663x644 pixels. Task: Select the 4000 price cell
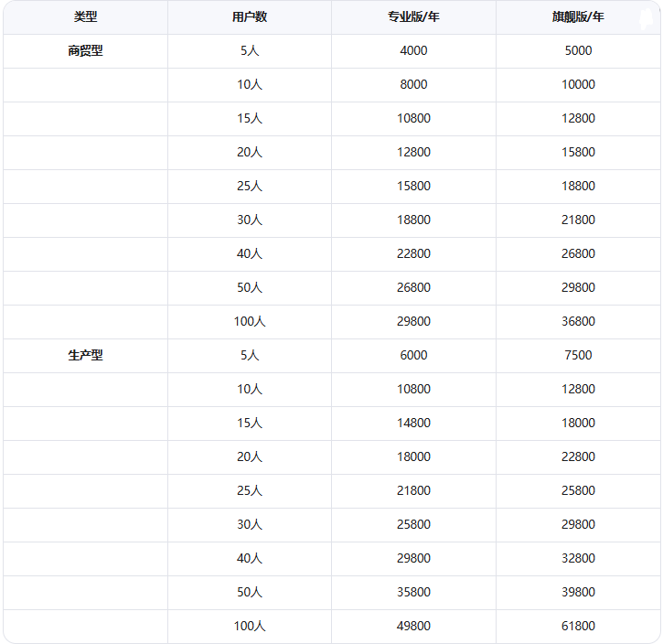click(x=413, y=50)
